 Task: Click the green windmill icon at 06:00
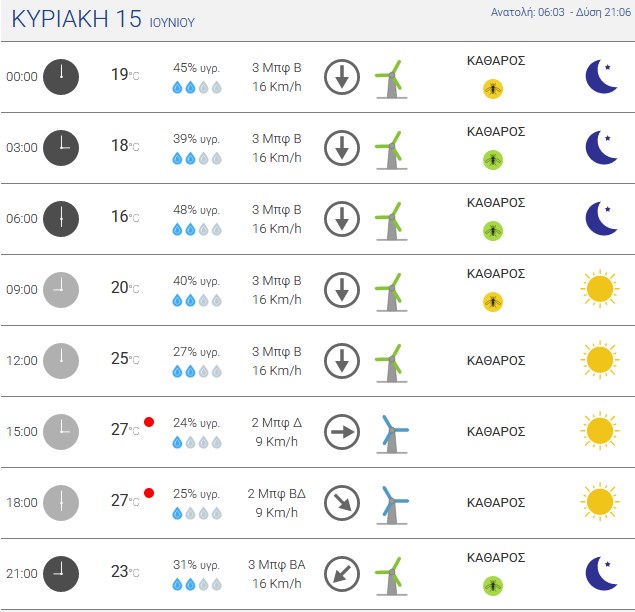391,221
